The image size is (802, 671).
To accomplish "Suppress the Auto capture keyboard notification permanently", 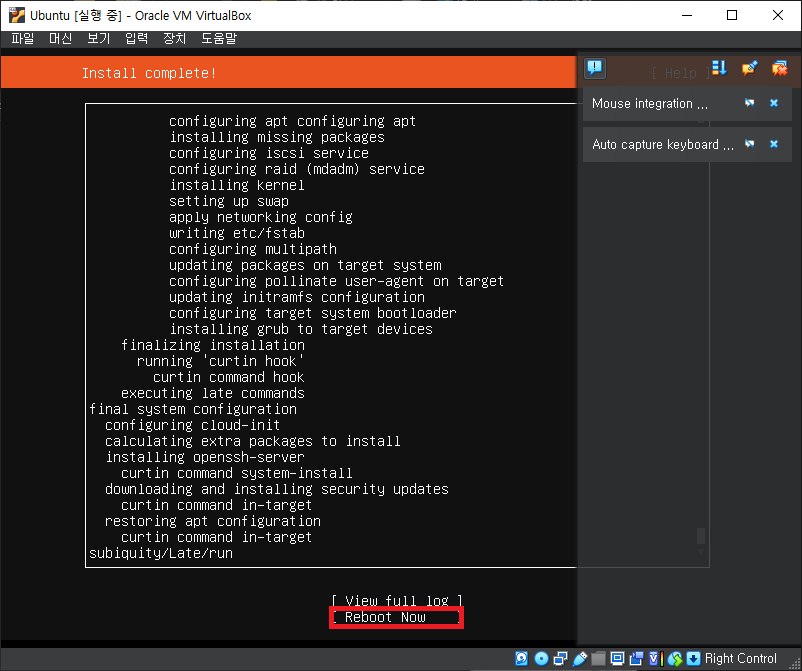I will (x=749, y=144).
